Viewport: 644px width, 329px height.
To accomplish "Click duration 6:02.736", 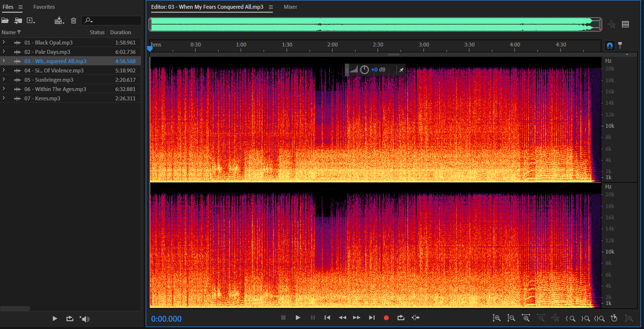I will [x=125, y=52].
